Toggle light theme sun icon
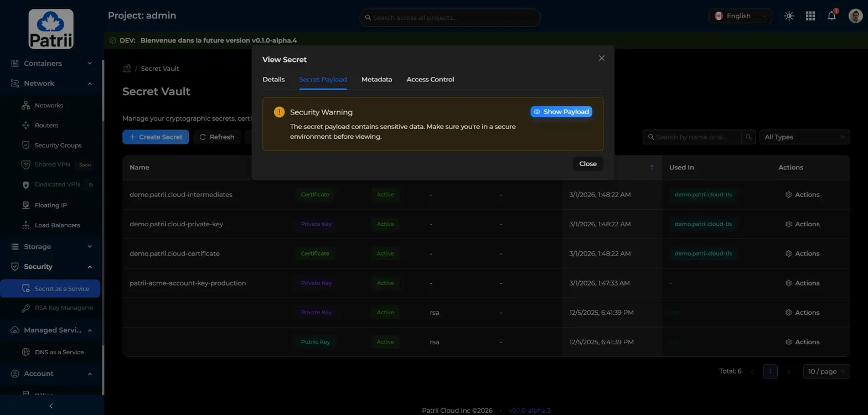Image resolution: width=868 pixels, height=415 pixels. (789, 16)
